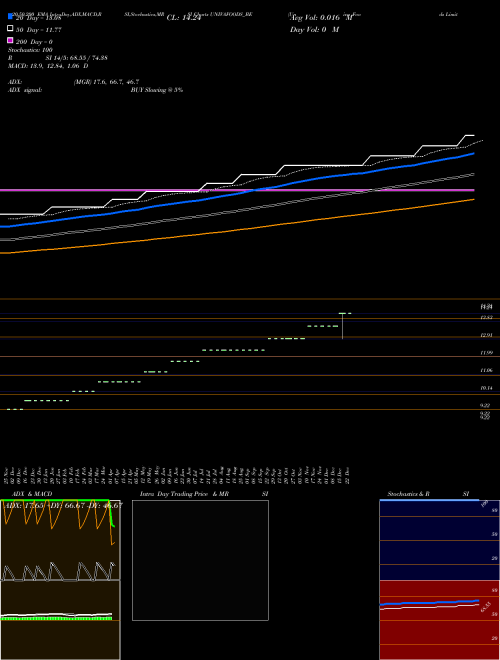Click the 12.91 price axis label

pyautogui.click(x=487, y=335)
